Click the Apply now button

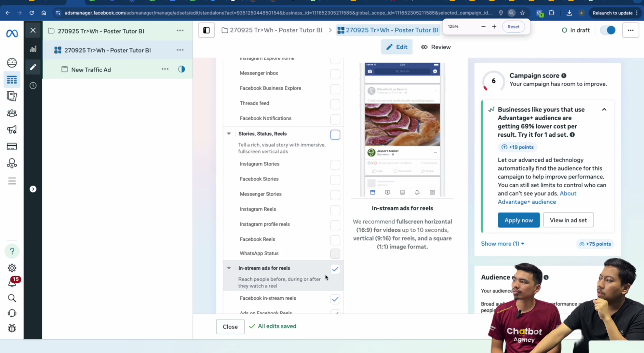click(519, 220)
